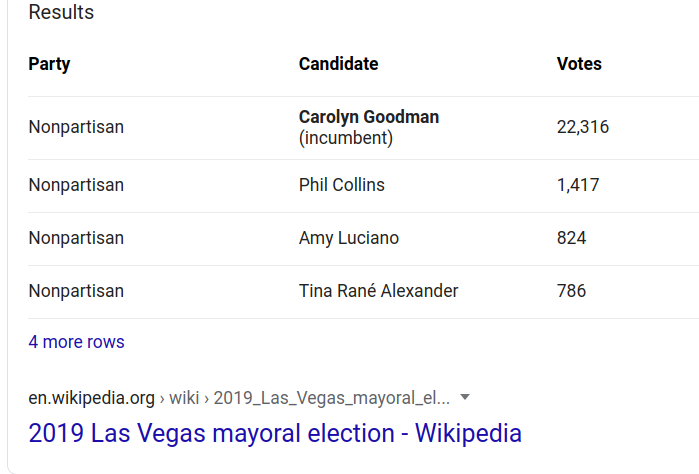The image size is (699, 474).
Task: Click the 1,417 votes value
Action: [x=578, y=185]
